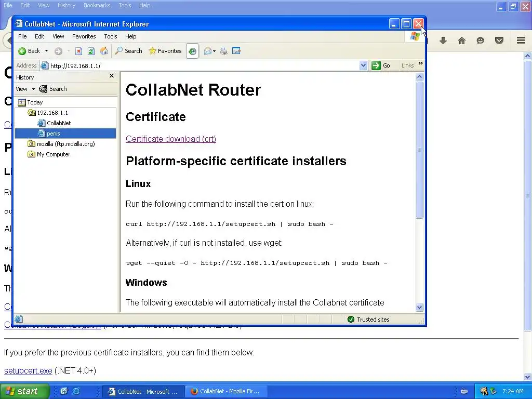Viewport: 532px width, 399px height.
Task: Click Firefox Downloads arrow icon
Action: pos(443,41)
